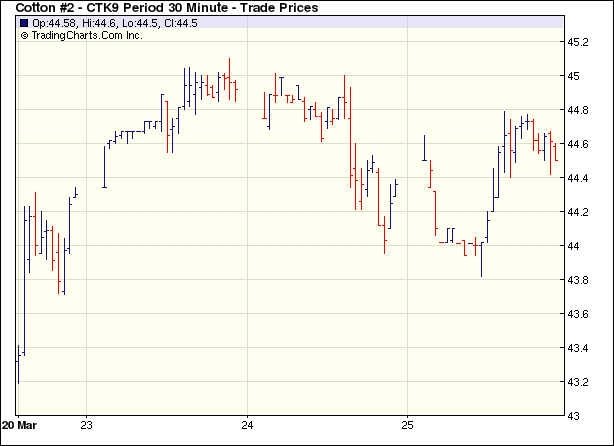The image size is (614, 446).
Task: Click the 45 price axis label
Action: (574, 76)
